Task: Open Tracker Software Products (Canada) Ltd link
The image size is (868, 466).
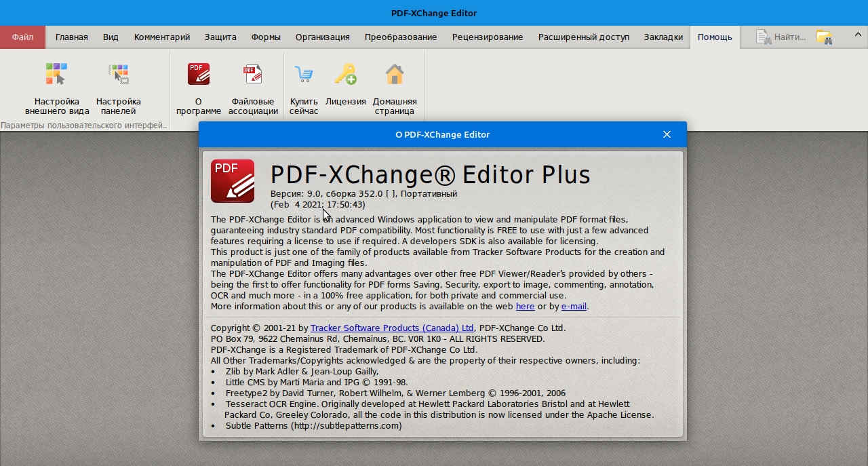Action: click(392, 328)
